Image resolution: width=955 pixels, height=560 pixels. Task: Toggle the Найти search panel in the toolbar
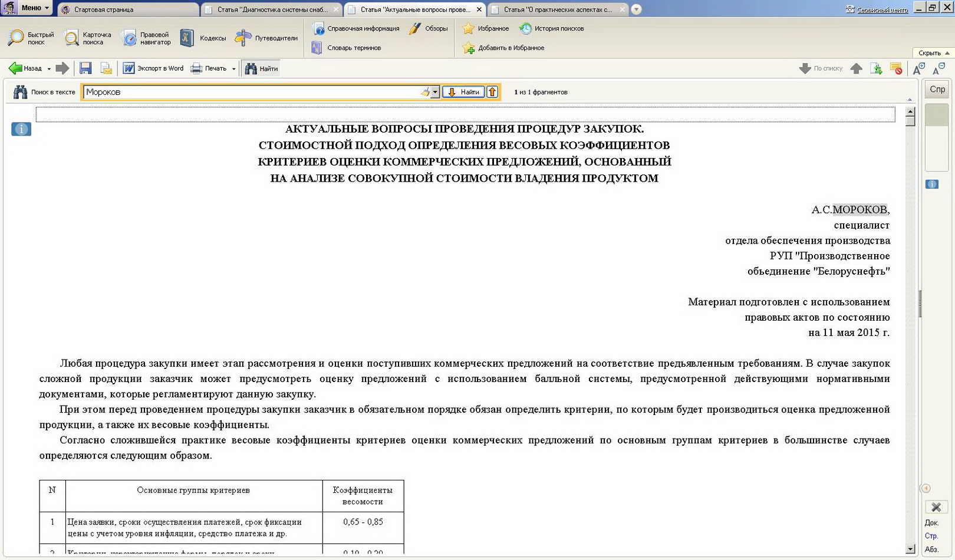pos(261,68)
